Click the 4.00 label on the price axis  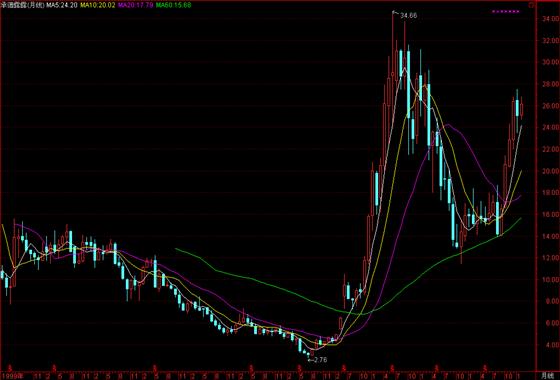pyautogui.click(x=550, y=345)
